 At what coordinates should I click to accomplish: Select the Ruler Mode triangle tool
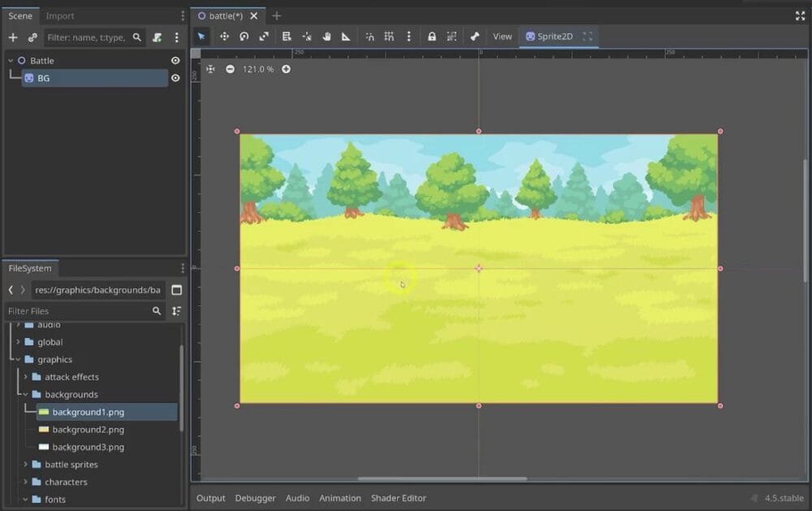[346, 37]
